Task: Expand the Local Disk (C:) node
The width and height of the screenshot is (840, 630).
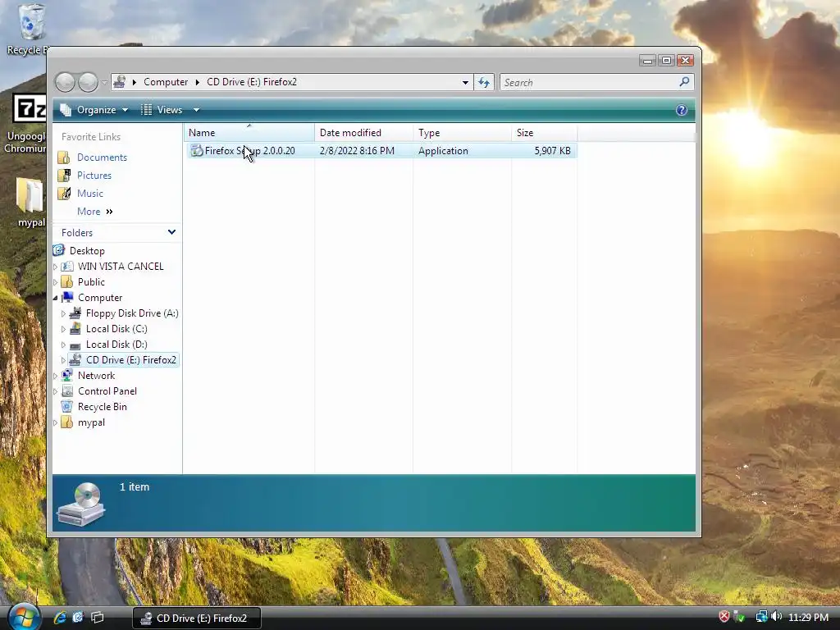Action: tap(63, 329)
